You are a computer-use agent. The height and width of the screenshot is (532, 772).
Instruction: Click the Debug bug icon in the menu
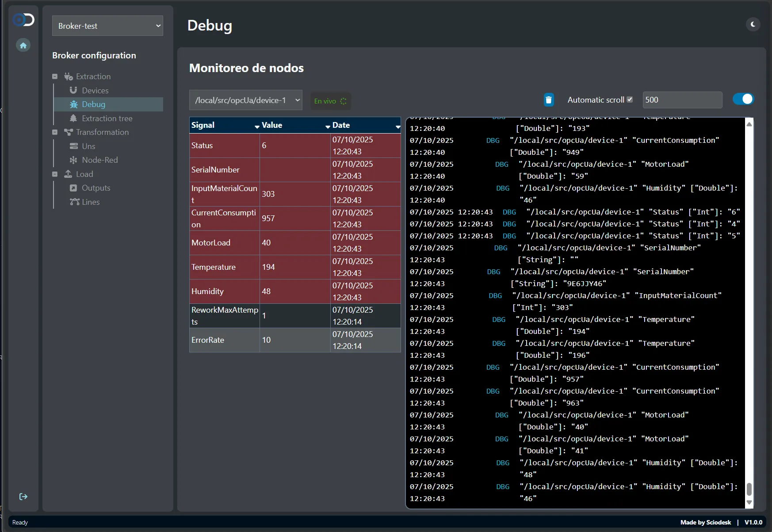click(73, 104)
